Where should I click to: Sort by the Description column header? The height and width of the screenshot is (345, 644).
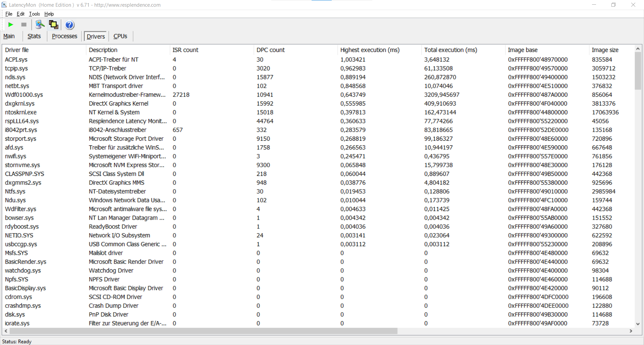pos(128,50)
